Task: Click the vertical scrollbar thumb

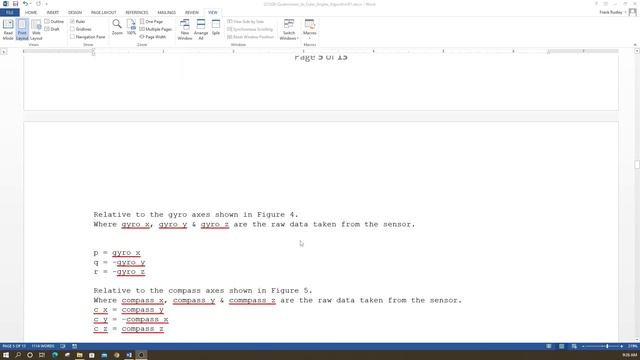Action: click(x=637, y=164)
